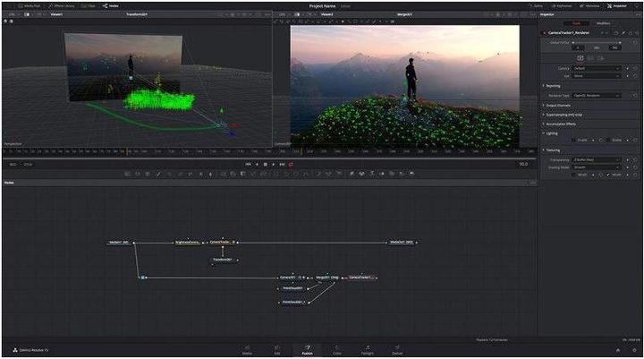This screenshot has height=359, width=644.
Task: Toggle the second Enable checkbox under Lighting
Action: click(609, 141)
